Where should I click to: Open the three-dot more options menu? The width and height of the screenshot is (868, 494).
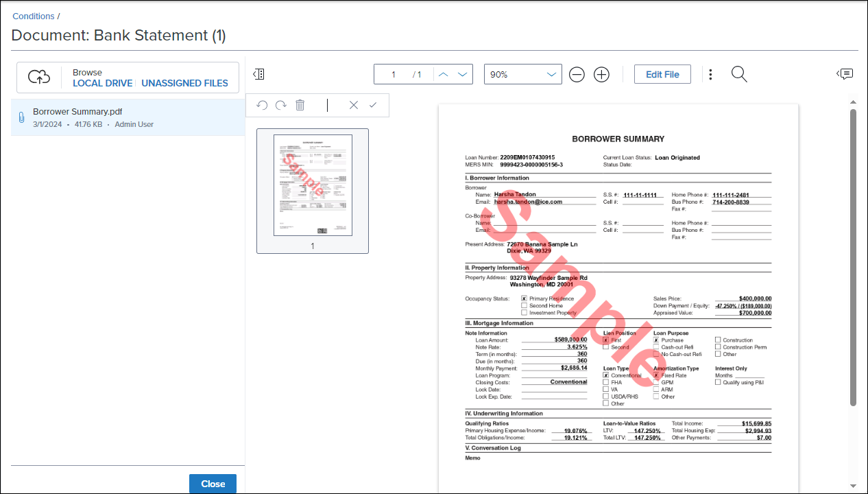coord(710,74)
